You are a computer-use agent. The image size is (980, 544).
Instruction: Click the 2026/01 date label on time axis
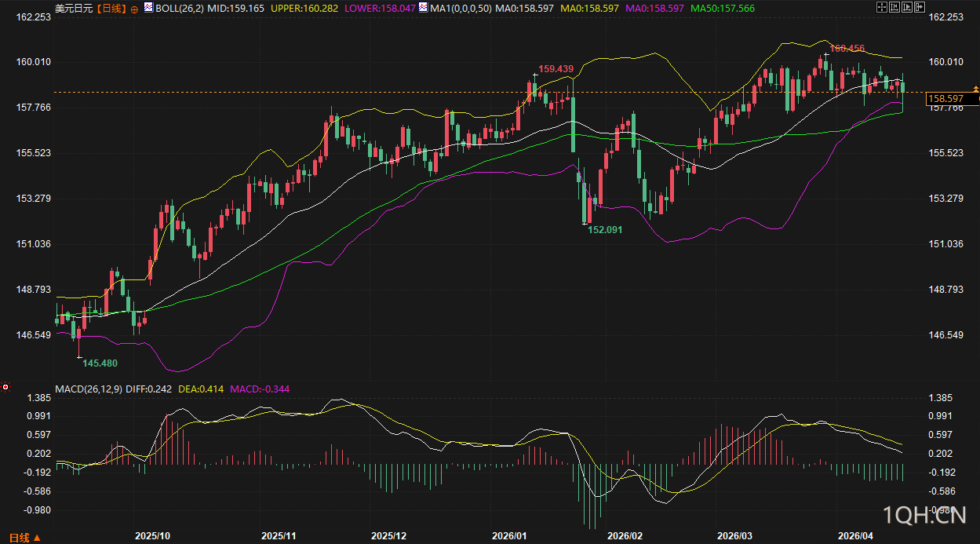508,535
